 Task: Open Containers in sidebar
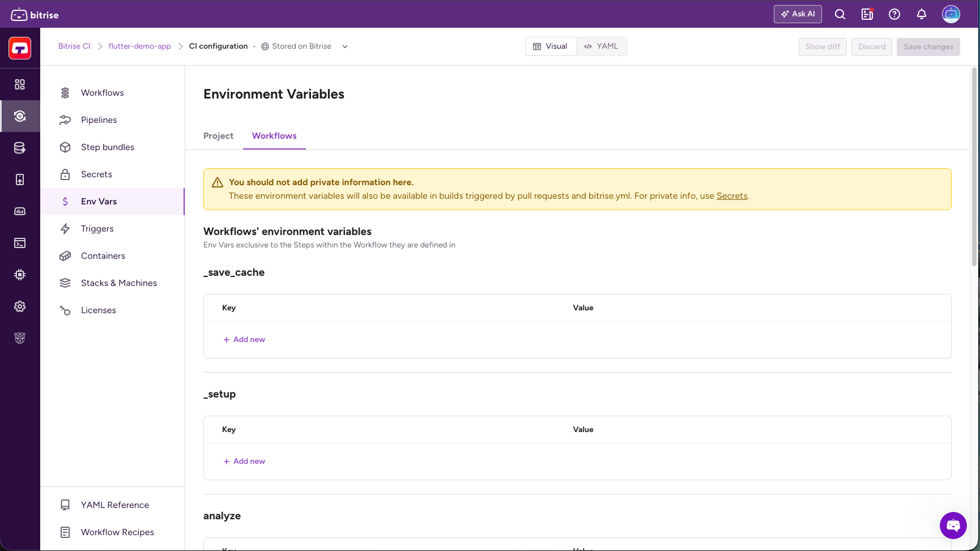pyautogui.click(x=113, y=256)
